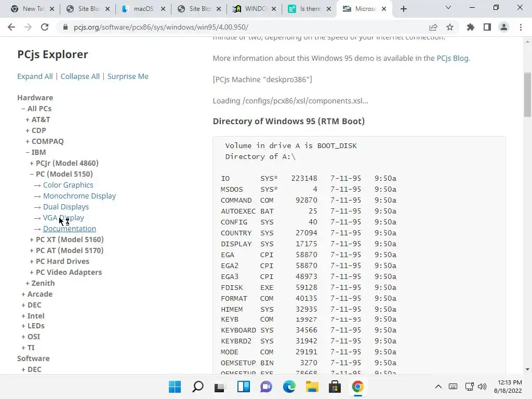Switch to Chrome on taskbar

coord(357,387)
